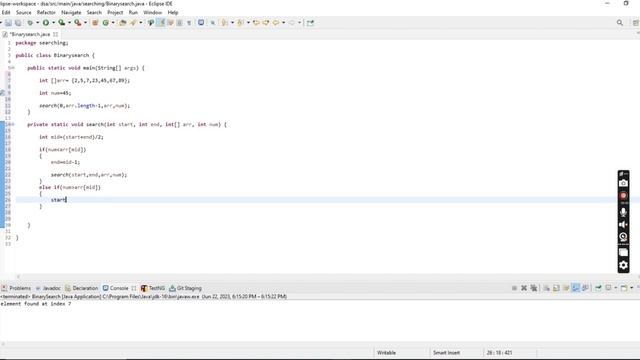Open the Navigate menu
Image resolution: width=640 pixels, height=360 pixels.
[71, 13]
